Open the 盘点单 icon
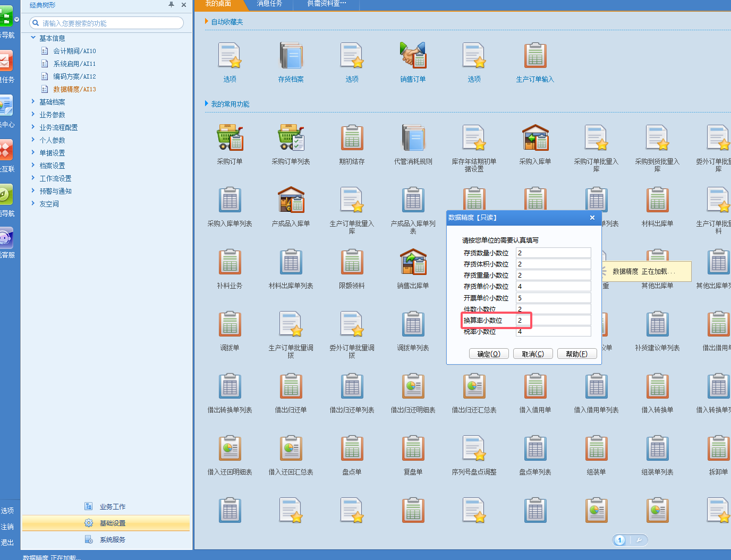The width and height of the screenshot is (731, 560). coord(352,449)
